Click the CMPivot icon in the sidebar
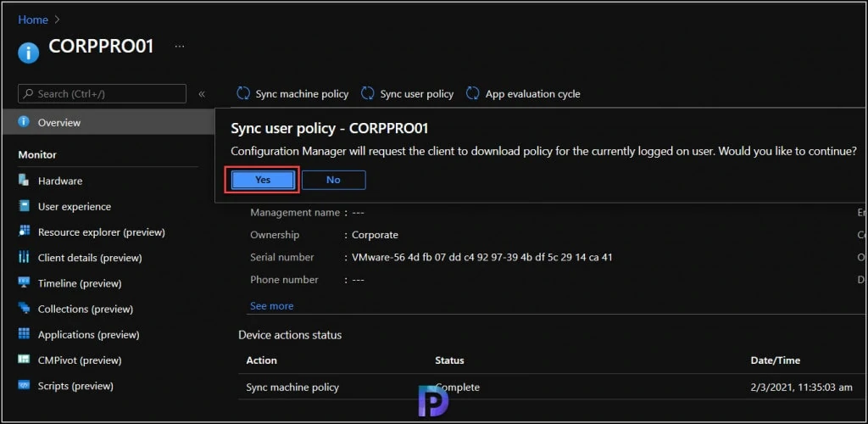Image resolution: width=868 pixels, height=424 pixels. tap(24, 360)
